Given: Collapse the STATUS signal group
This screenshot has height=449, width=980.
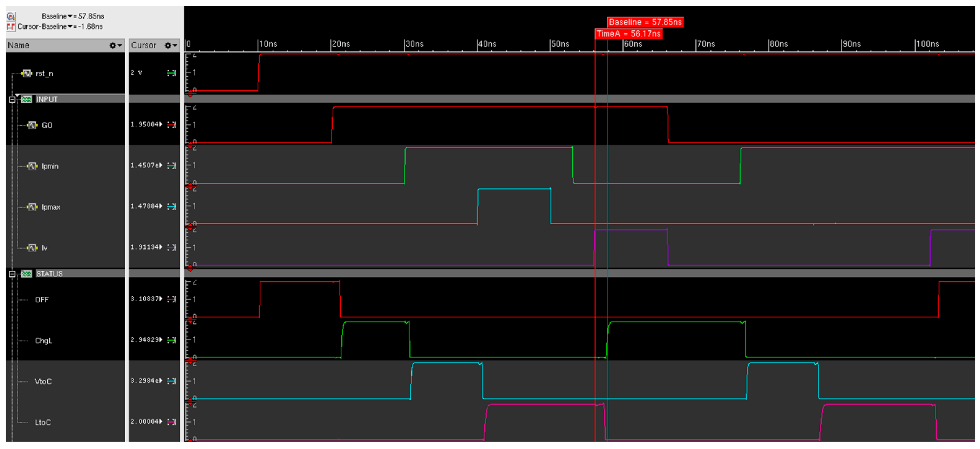Looking at the screenshot, I should pos(12,274).
